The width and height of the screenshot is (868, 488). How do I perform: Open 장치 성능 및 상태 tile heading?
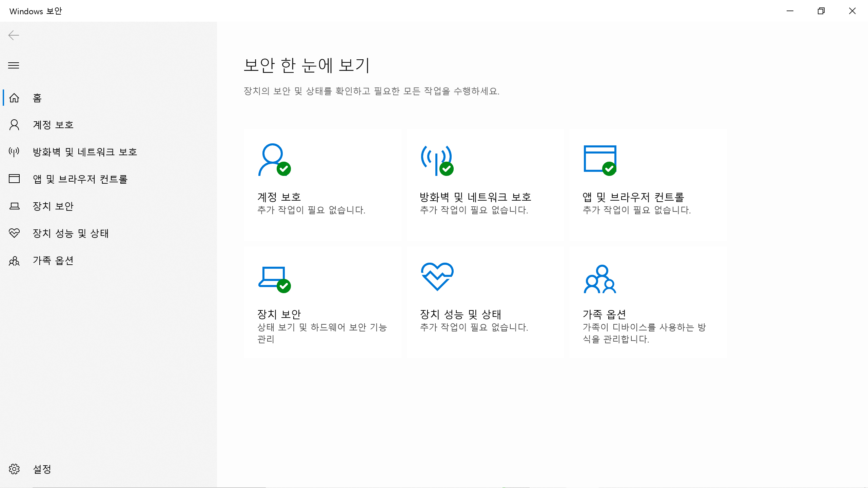pos(460,314)
